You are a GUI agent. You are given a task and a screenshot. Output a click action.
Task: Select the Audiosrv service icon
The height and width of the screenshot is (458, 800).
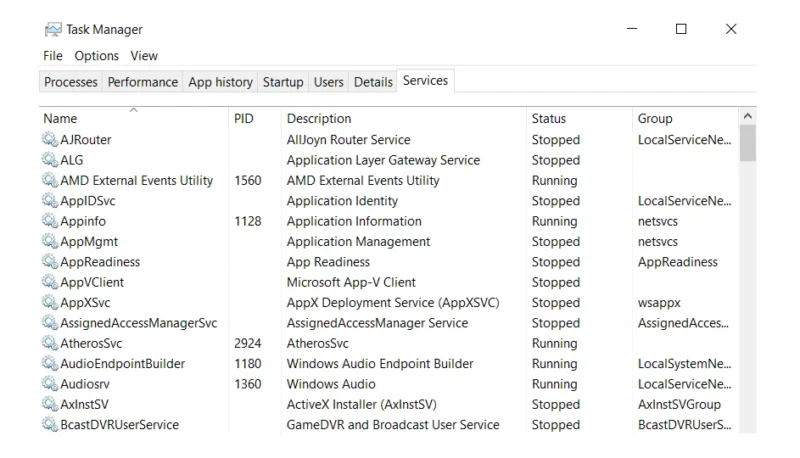[49, 384]
